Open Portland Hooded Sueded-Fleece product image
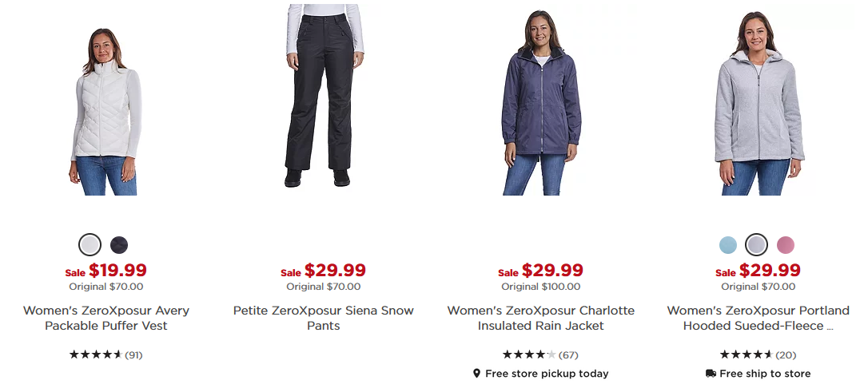This screenshot has width=868, height=388. 759,103
